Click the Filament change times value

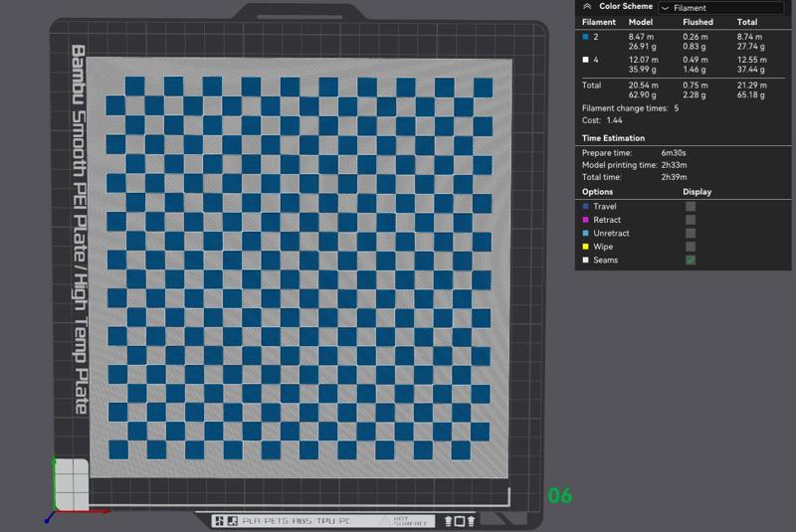click(677, 108)
